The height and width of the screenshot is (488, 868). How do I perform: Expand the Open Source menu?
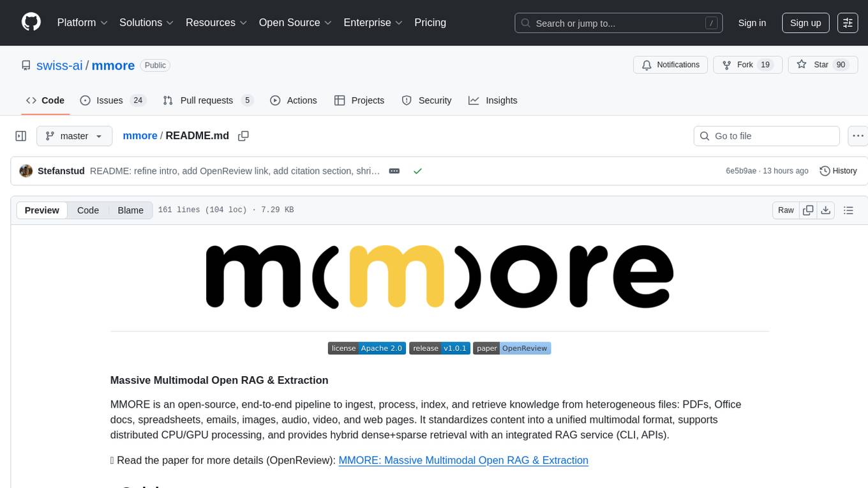click(296, 22)
